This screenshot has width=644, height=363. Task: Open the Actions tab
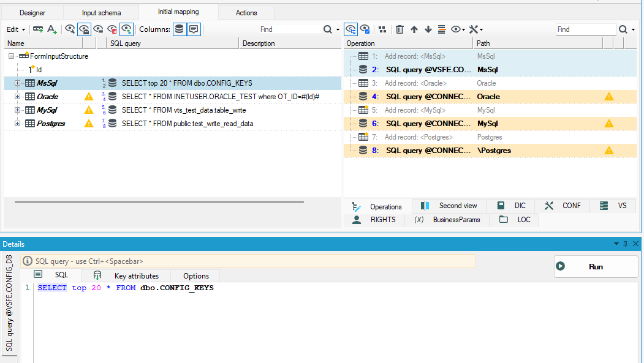coord(246,13)
